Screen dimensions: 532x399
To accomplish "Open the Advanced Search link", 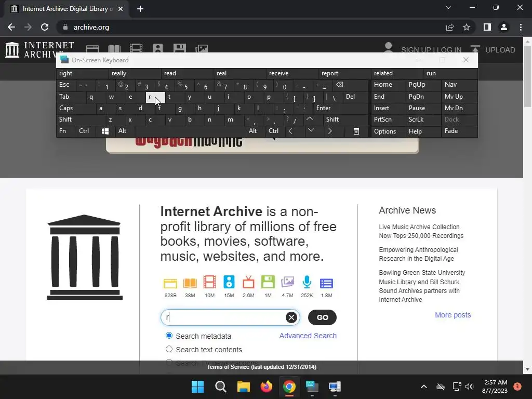I will point(308,336).
